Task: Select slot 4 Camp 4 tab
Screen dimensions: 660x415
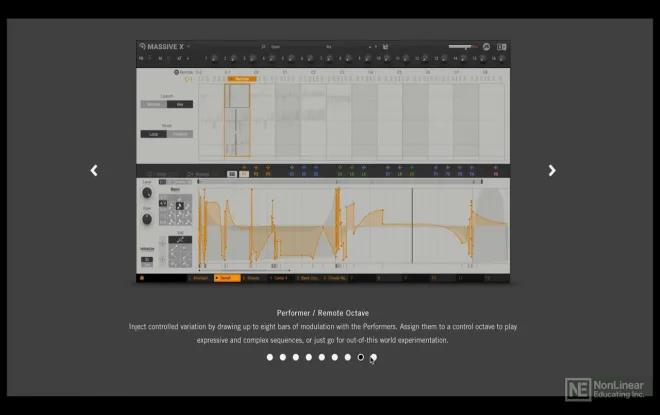Action: (280, 278)
